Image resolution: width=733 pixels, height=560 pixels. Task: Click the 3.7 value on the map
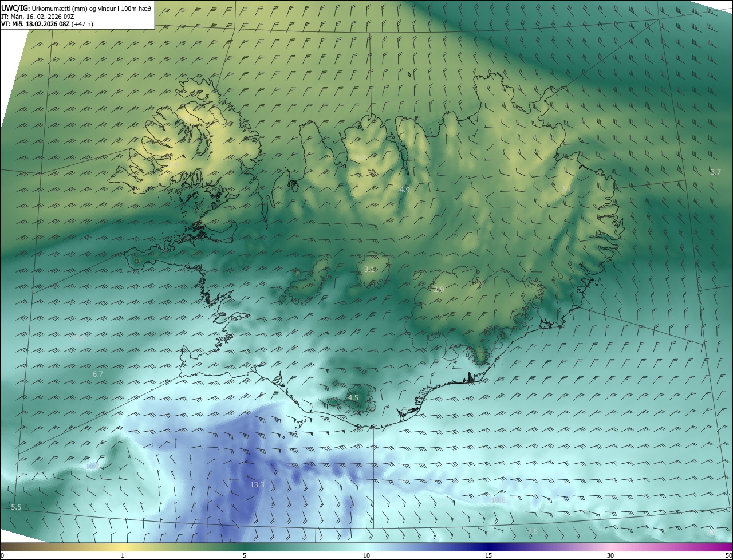click(716, 172)
